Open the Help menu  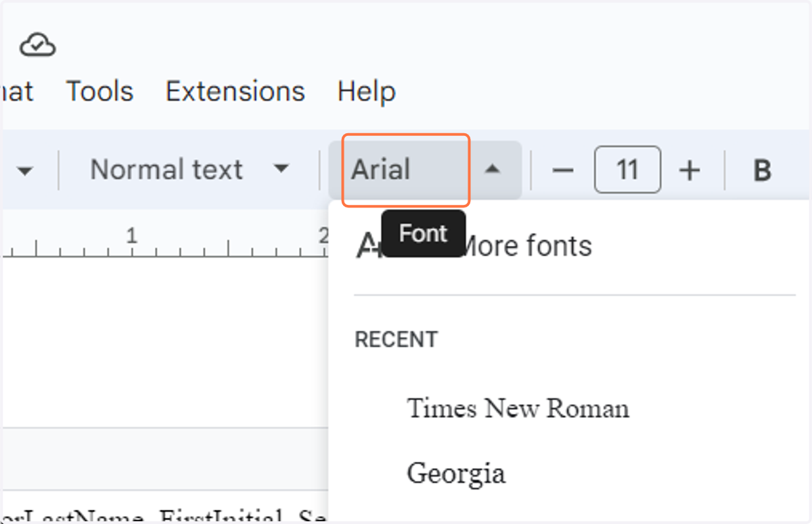366,91
